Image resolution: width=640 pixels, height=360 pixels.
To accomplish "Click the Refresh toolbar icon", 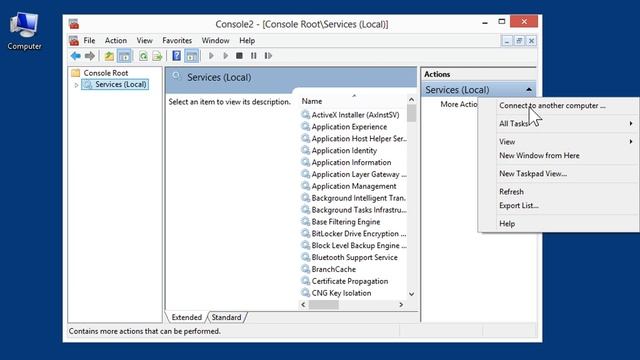I will coord(143,56).
